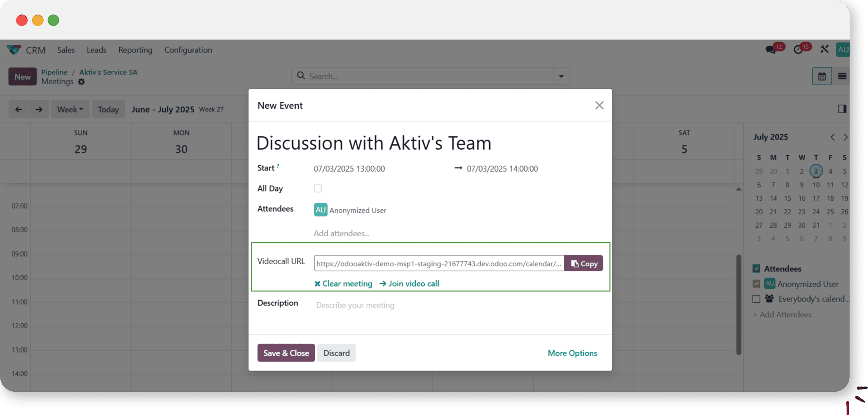The height and width of the screenshot is (416, 868).
Task: Open the Configuration menu
Action: 188,50
